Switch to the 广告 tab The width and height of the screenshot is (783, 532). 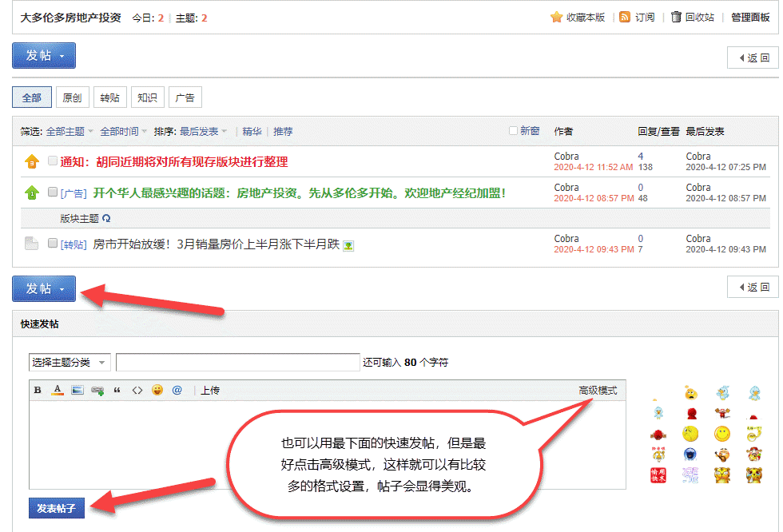coord(185,97)
